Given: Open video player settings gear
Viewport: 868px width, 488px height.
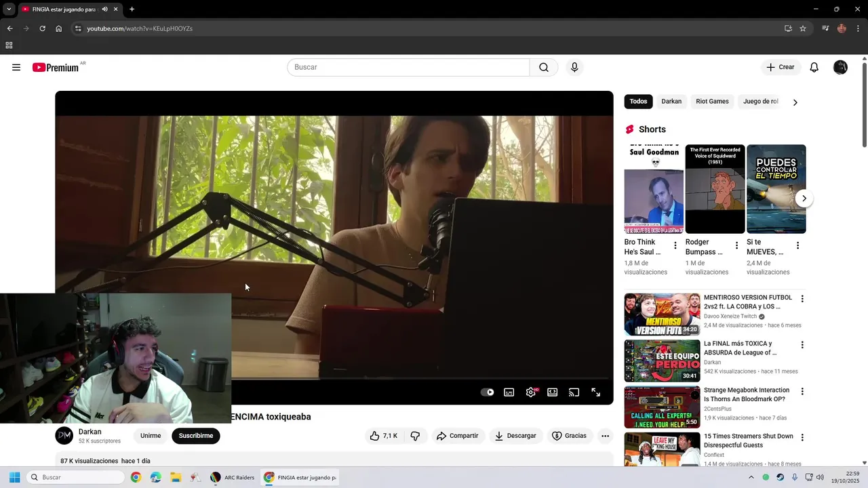Looking at the screenshot, I should [531, 392].
